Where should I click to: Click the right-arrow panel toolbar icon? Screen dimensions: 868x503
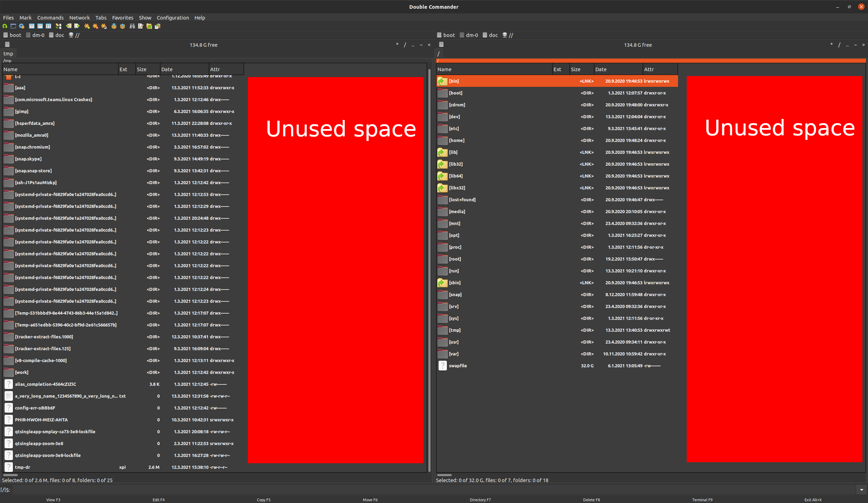point(77,26)
